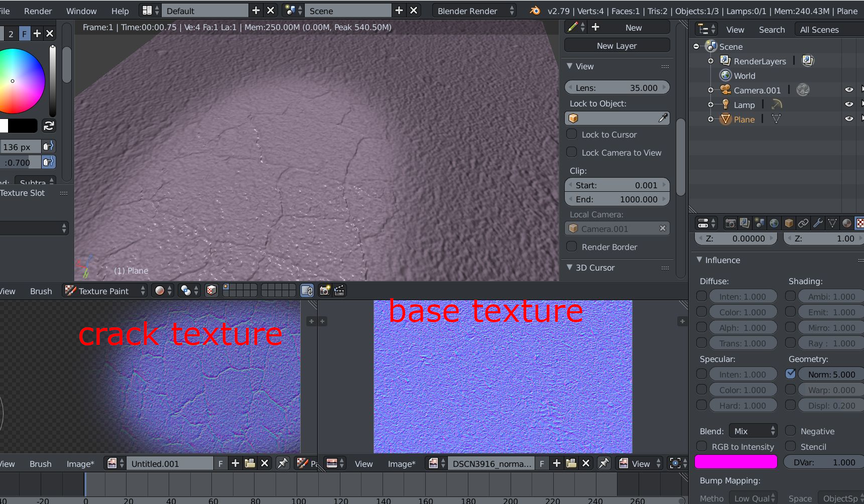Enable the Negative checkbox
The height and width of the screenshot is (504, 864).
[x=791, y=431]
